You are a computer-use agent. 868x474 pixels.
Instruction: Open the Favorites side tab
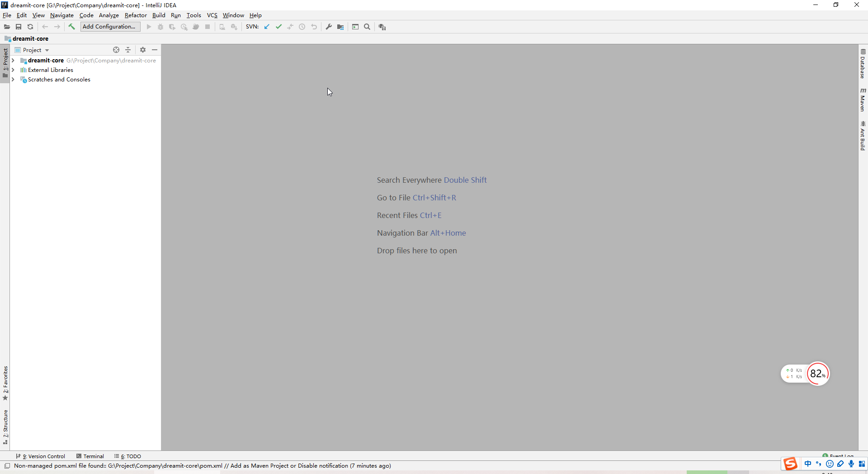pyautogui.click(x=5, y=383)
